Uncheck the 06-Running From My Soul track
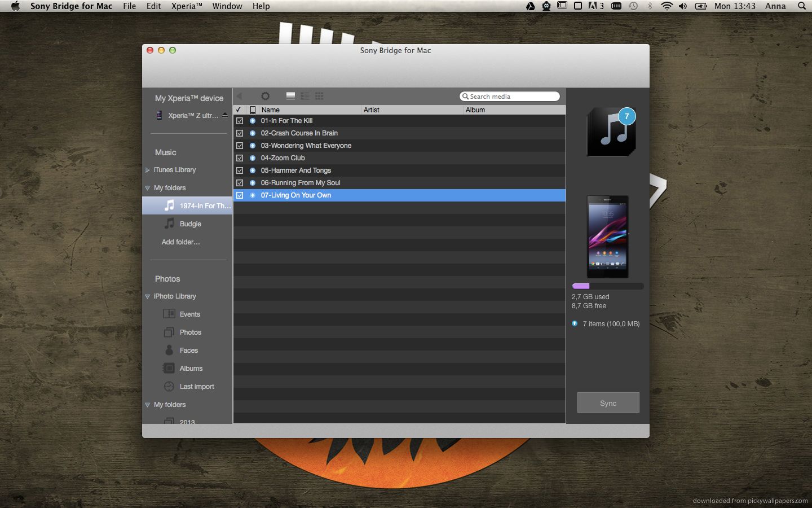Image resolution: width=812 pixels, height=508 pixels. [240, 183]
